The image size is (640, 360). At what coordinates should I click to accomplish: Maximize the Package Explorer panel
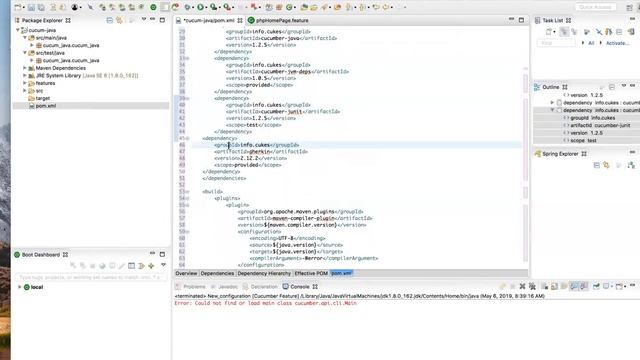click(x=162, y=20)
